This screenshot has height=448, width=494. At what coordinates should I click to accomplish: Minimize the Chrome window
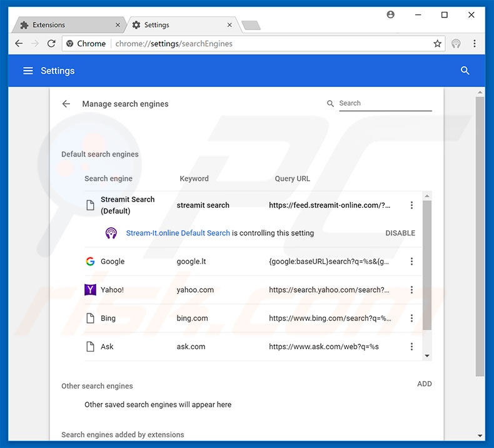pos(418,15)
